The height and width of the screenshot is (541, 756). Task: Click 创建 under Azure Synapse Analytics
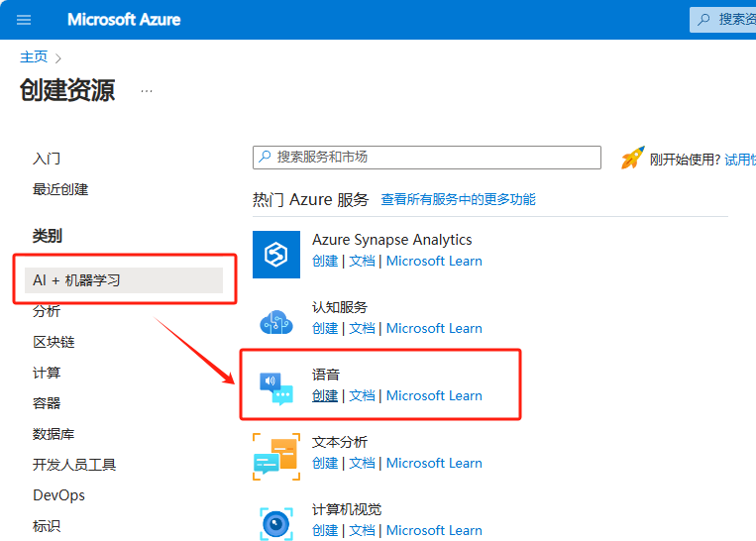point(325,261)
